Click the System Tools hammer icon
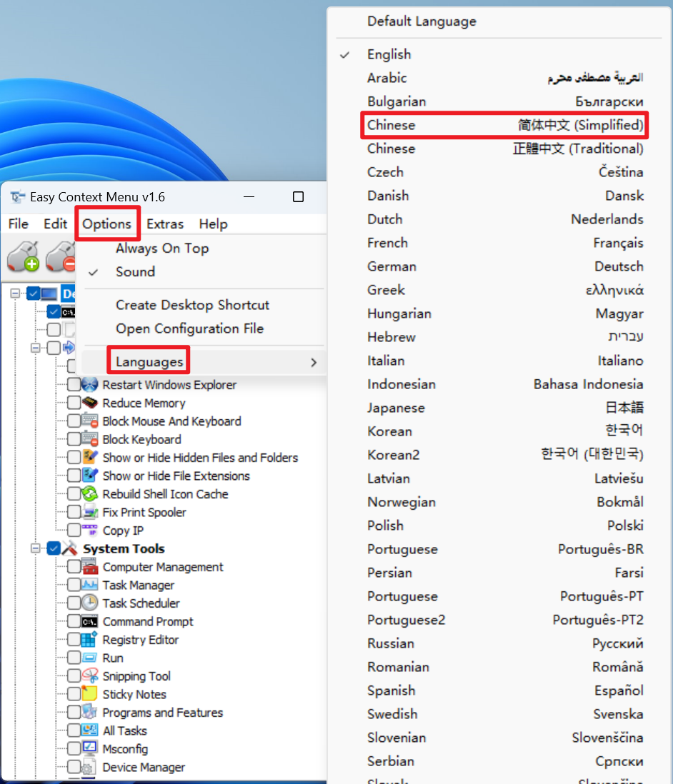The height and width of the screenshot is (784, 673). point(70,548)
